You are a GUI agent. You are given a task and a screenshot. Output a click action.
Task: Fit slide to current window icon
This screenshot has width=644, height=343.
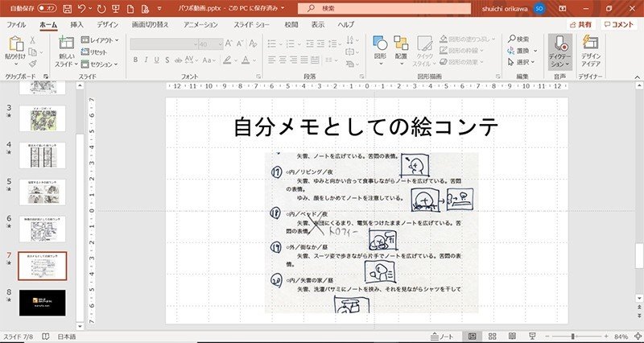638,337
